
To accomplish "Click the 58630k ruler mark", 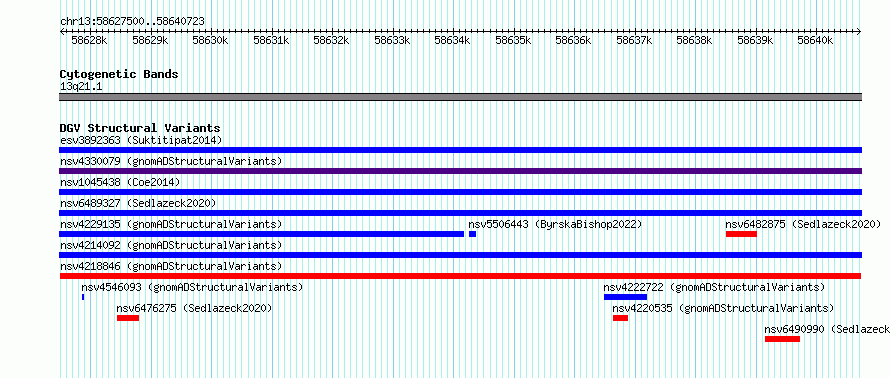I will pos(210,40).
